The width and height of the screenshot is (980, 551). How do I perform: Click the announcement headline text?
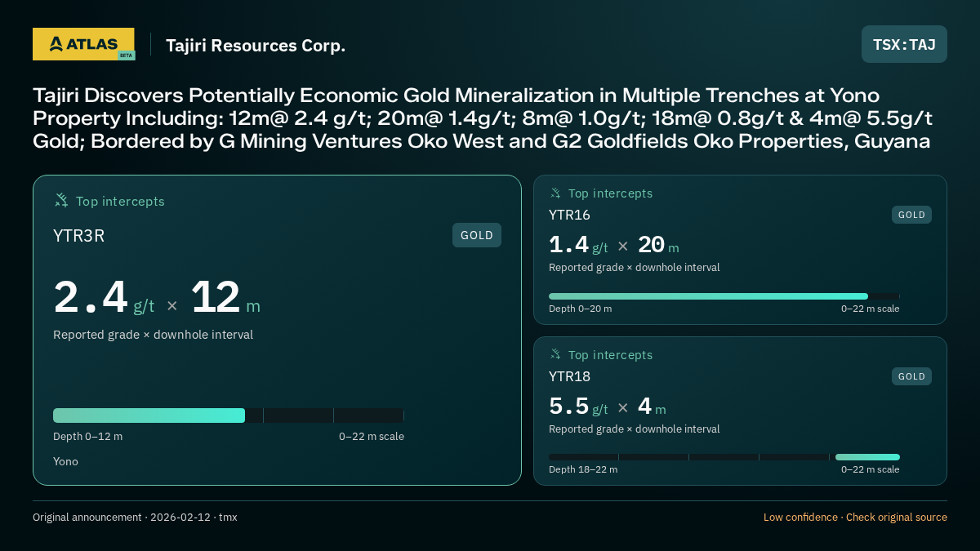pos(482,118)
